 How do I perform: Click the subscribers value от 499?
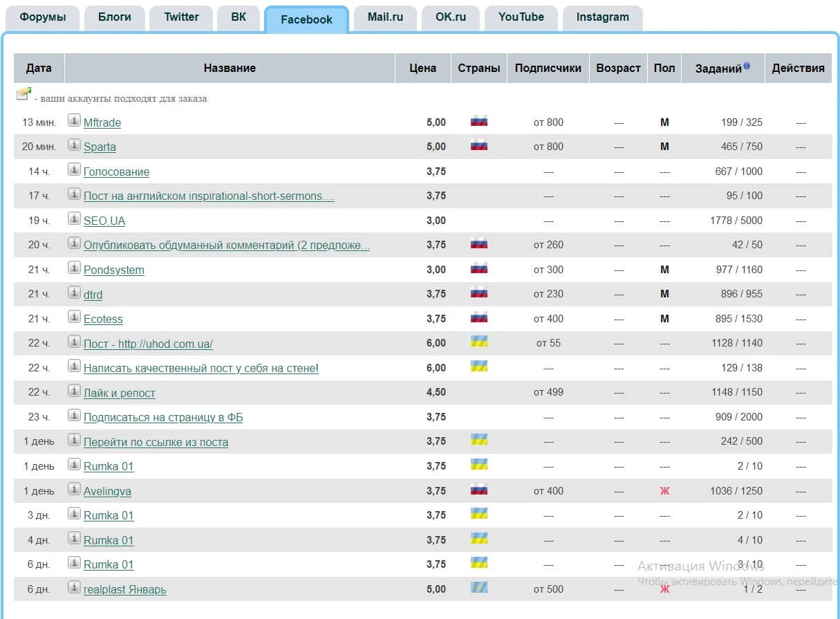coord(548,392)
